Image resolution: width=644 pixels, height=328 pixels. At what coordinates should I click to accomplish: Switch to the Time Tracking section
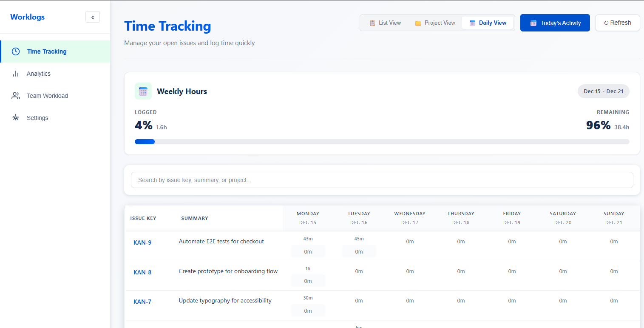[x=47, y=51]
